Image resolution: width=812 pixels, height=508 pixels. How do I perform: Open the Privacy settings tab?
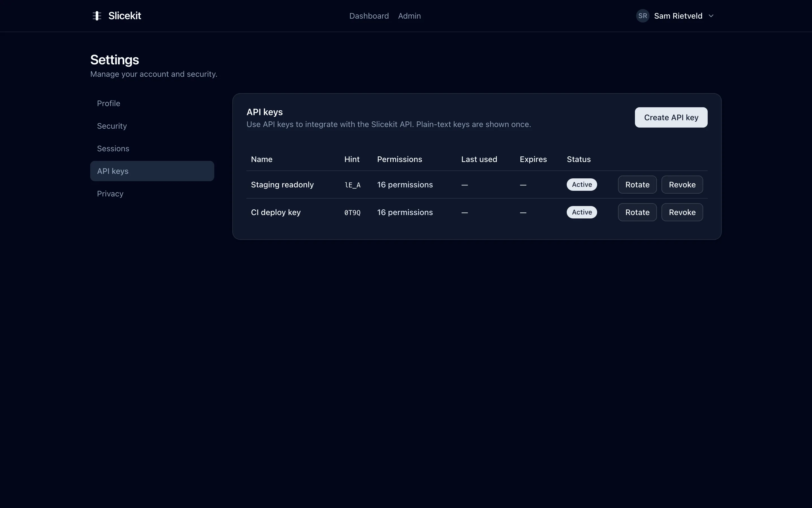pyautogui.click(x=152, y=194)
